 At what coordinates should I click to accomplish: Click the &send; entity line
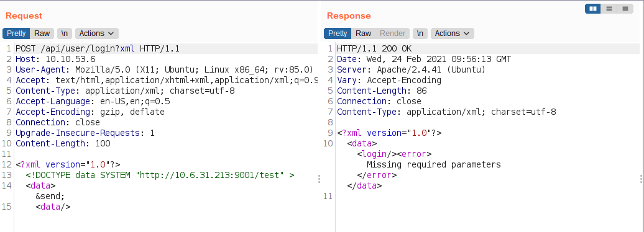50,196
